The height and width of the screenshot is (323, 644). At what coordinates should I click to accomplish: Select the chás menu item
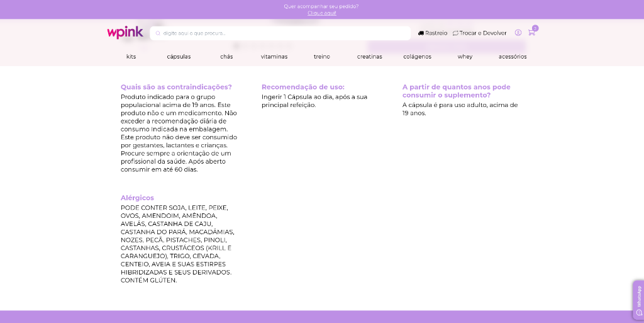(226, 57)
